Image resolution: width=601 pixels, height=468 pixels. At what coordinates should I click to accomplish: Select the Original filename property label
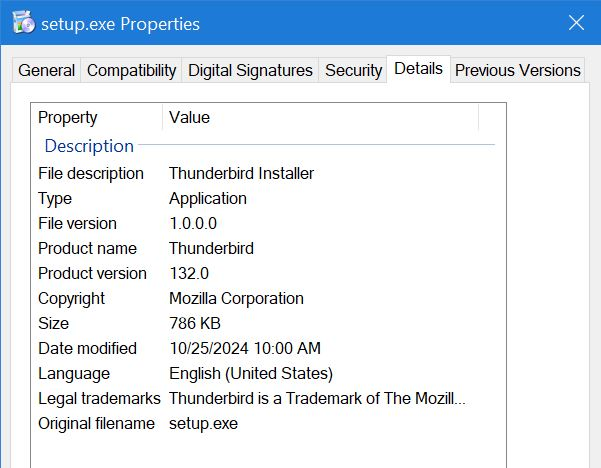click(97, 424)
